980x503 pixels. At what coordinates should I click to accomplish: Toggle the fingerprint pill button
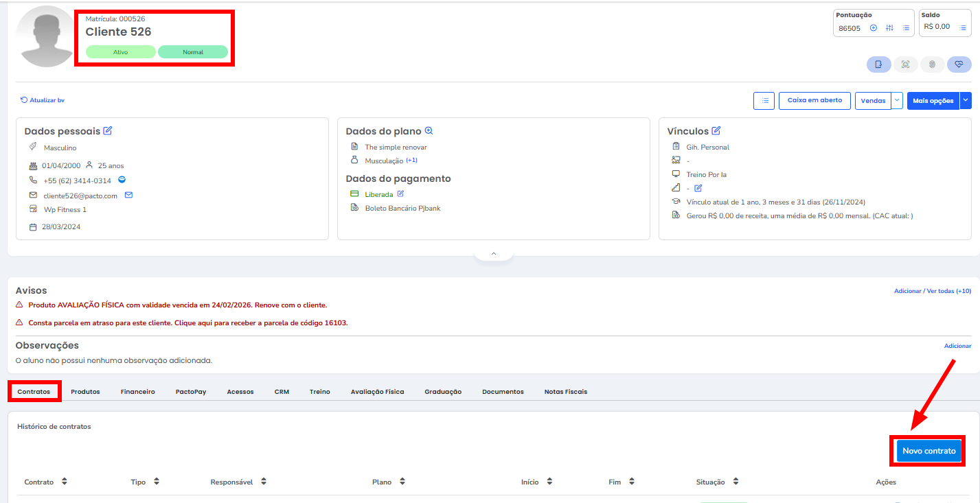click(932, 65)
